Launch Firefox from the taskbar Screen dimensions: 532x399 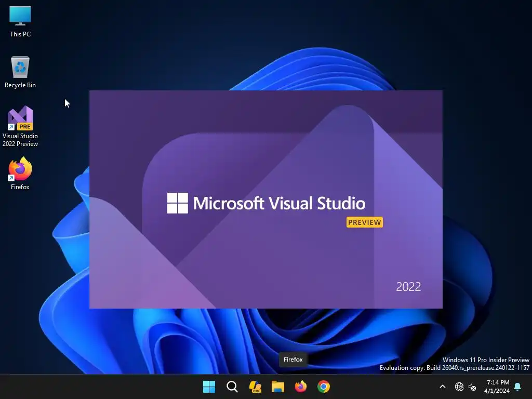[301, 387]
